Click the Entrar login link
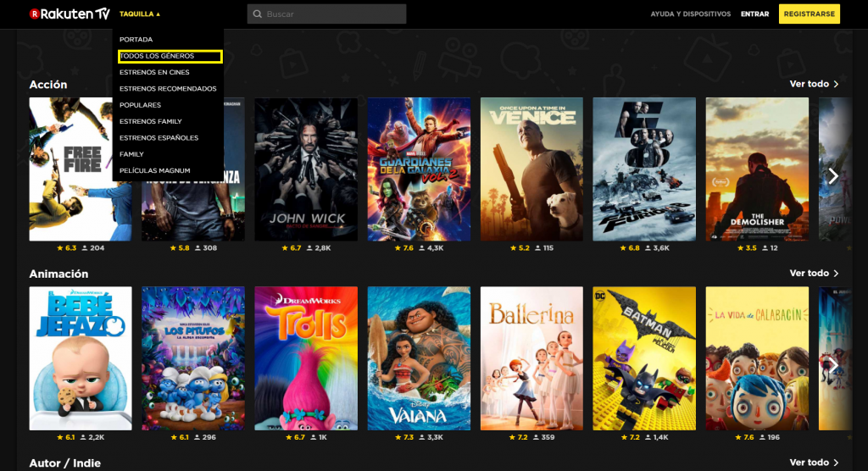Viewport: 868px width, 471px height. tap(754, 14)
